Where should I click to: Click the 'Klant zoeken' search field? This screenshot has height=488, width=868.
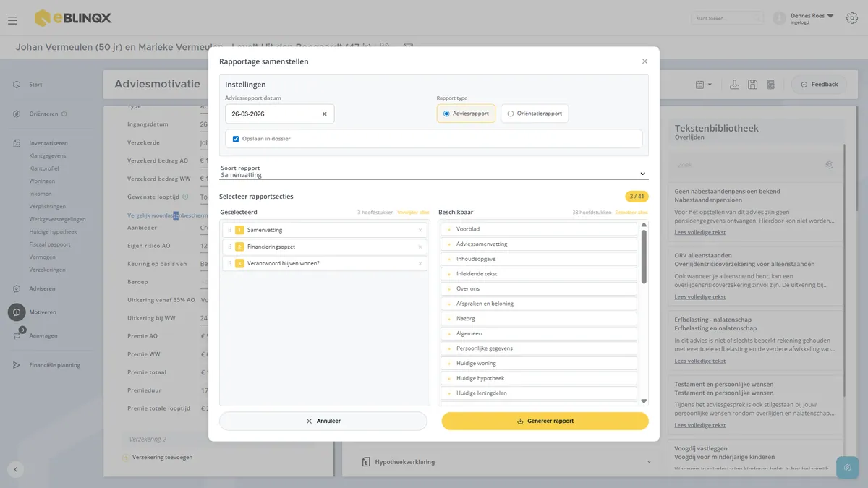click(727, 18)
